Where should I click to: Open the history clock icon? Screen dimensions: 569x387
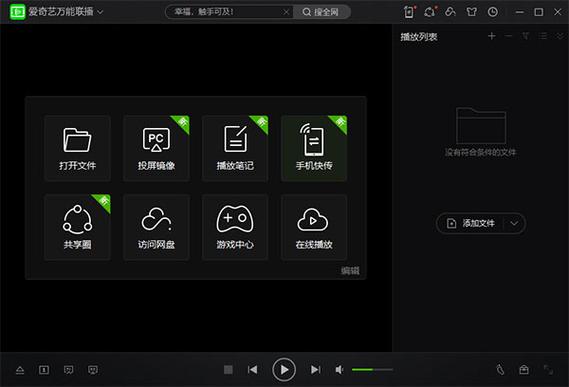[492, 12]
